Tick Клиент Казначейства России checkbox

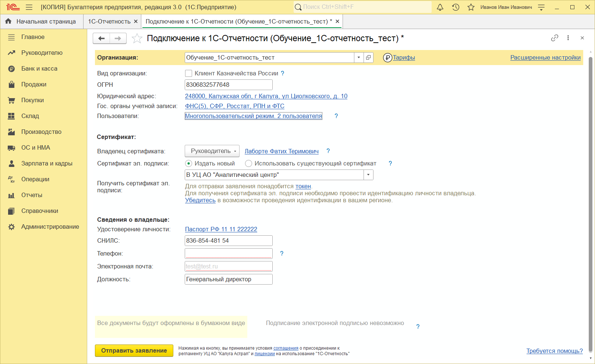pyautogui.click(x=188, y=74)
